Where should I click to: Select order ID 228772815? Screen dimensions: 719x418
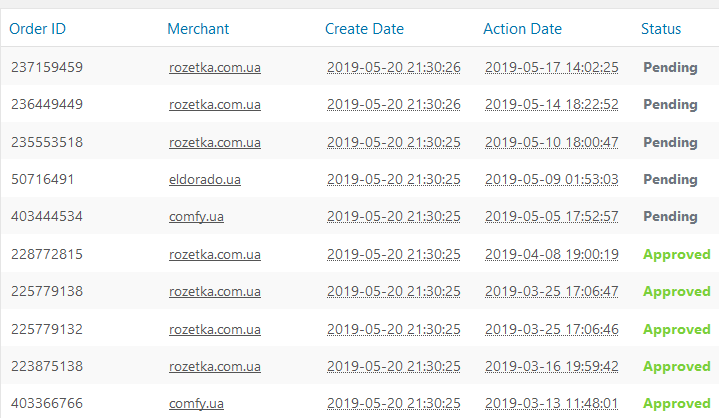pos(47,254)
